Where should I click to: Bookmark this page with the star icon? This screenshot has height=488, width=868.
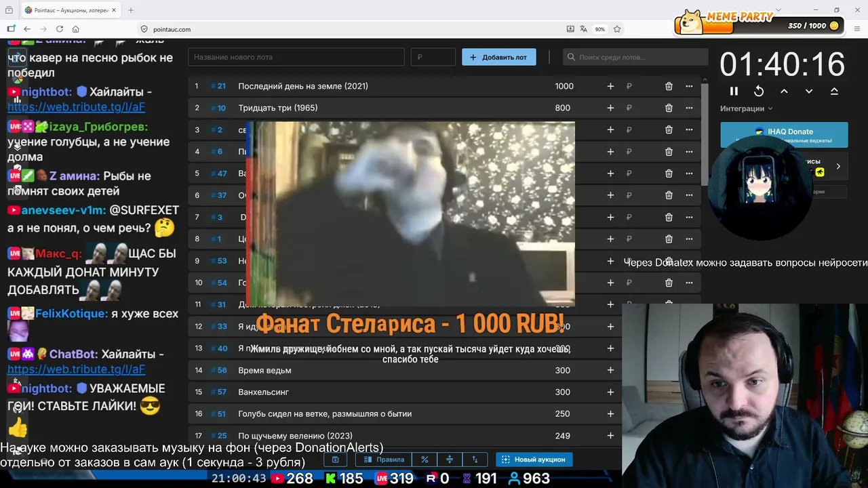617,29
